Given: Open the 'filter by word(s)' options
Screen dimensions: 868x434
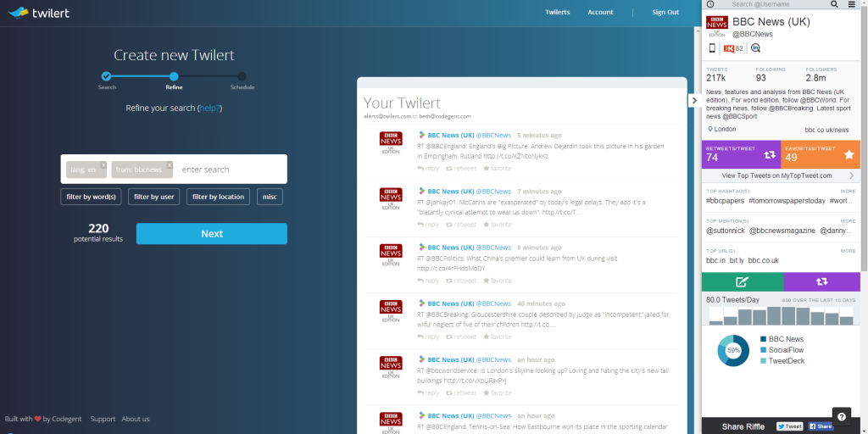Looking at the screenshot, I should point(91,197).
